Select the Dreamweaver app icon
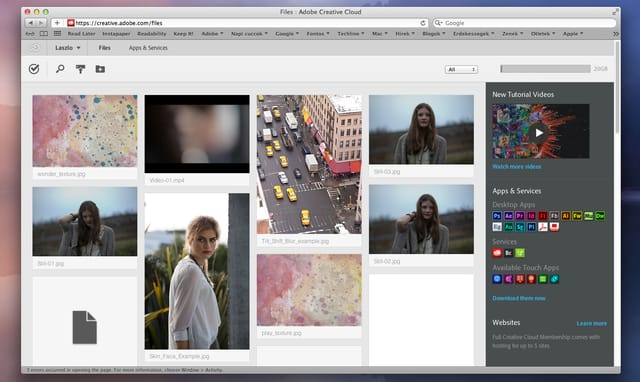 coord(600,216)
